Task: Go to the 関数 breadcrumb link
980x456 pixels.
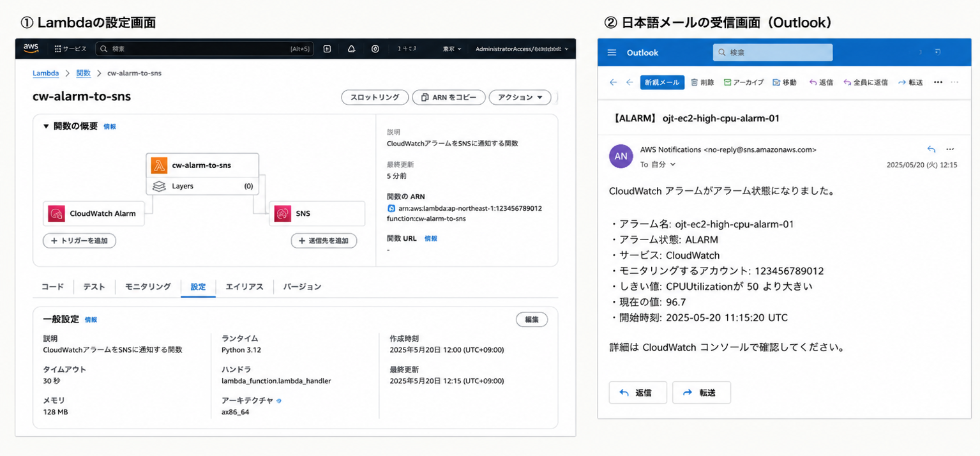Action: [84, 73]
